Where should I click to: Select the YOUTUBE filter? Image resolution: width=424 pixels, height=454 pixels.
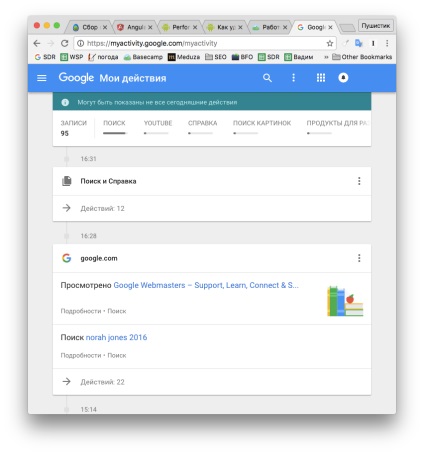tap(158, 127)
